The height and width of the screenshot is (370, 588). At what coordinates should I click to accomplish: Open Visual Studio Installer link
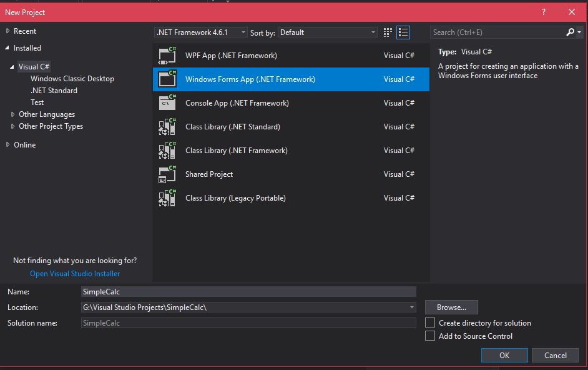[75, 274]
